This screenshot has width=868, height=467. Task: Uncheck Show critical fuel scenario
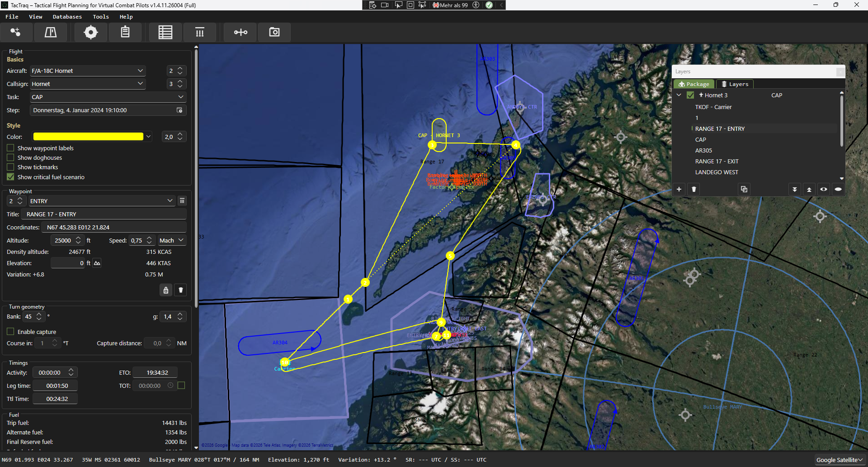[10, 177]
